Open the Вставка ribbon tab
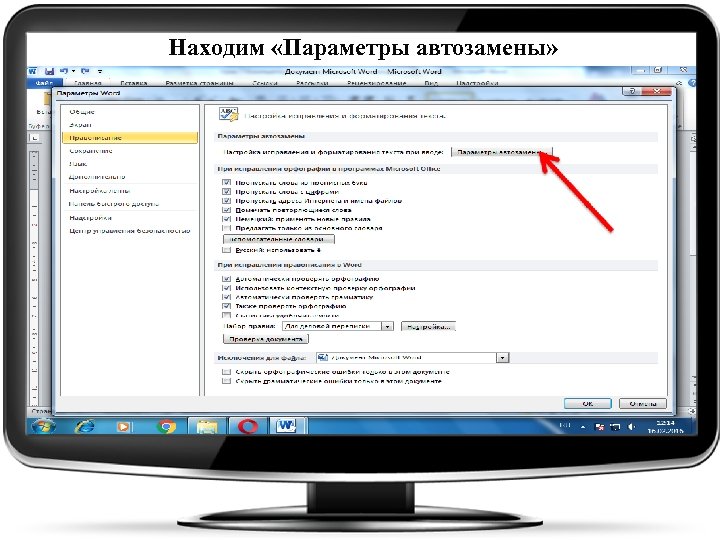The image size is (720, 540). [134, 83]
